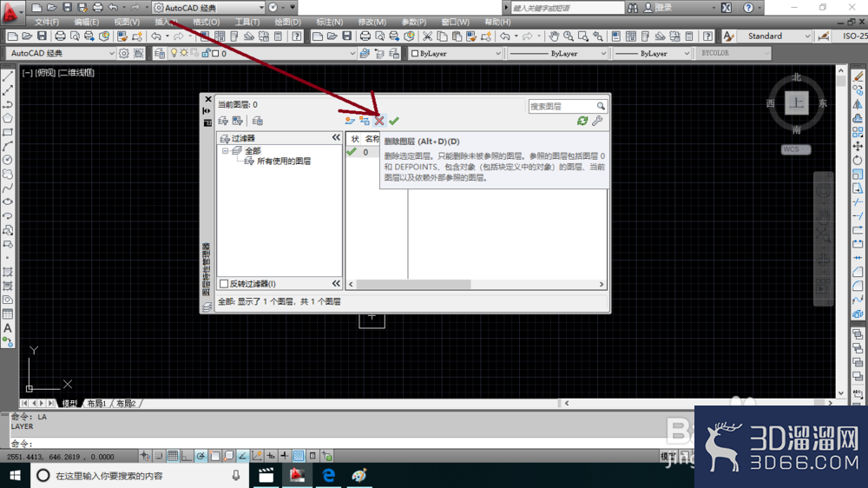This screenshot has width=868, height=488.
Task: Open Layer States Manager icon in layer panel
Action: pyautogui.click(x=258, y=121)
